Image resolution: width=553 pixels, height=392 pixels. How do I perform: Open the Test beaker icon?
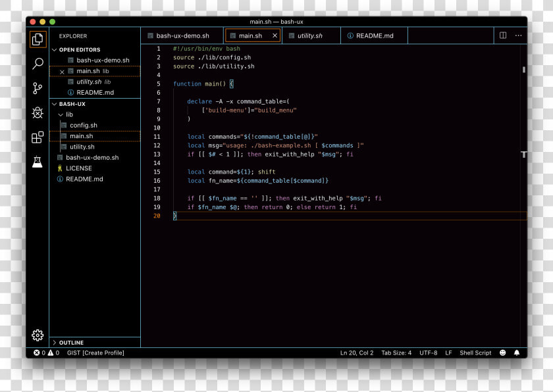coord(38,162)
